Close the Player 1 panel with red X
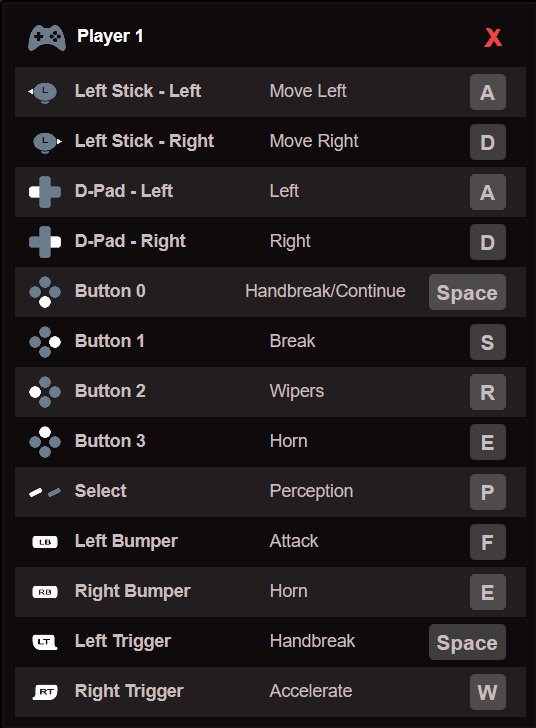Viewport: 536px width, 728px height. (x=493, y=38)
